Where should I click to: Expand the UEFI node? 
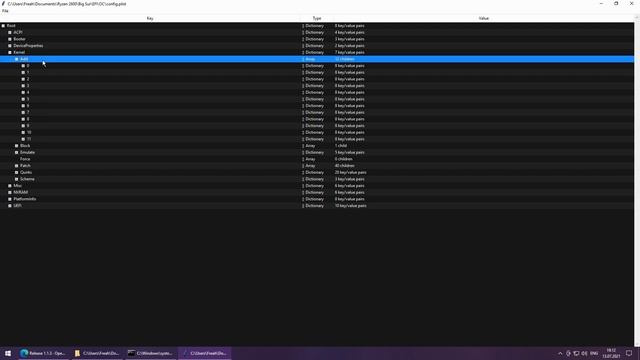point(10,206)
